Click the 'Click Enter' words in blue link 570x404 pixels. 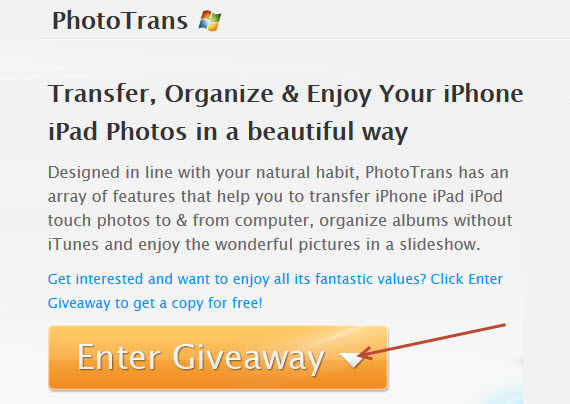coord(467,279)
